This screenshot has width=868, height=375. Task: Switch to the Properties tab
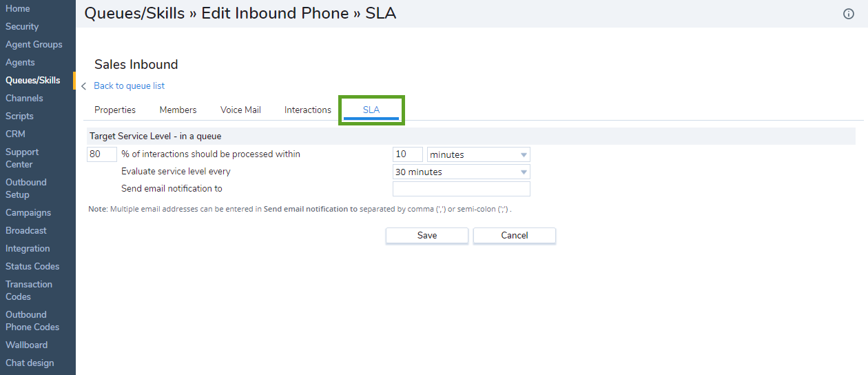pyautogui.click(x=115, y=110)
